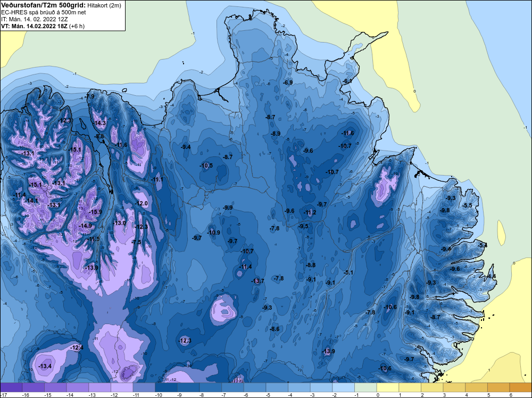Click the -7.9 temperature label

tap(90, 97)
